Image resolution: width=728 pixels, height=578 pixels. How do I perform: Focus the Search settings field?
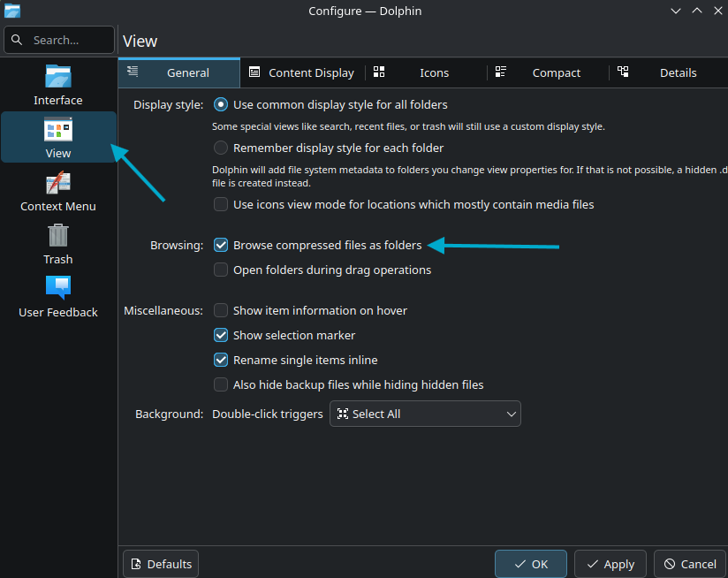coord(59,40)
